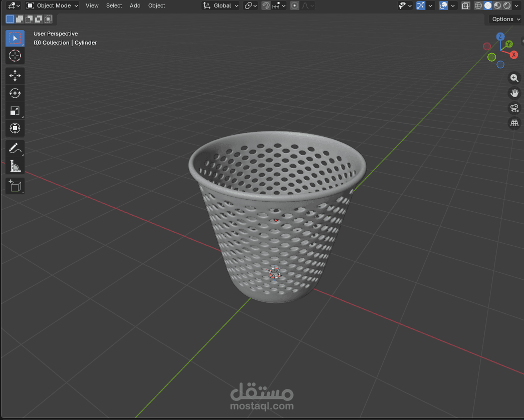Toggle proportional editing in header
524x420 pixels.
point(295,6)
